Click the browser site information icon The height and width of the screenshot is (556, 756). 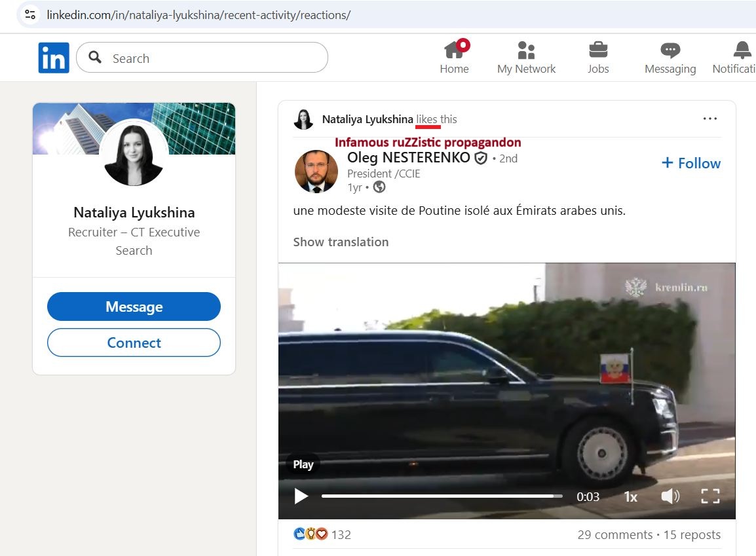pos(29,14)
